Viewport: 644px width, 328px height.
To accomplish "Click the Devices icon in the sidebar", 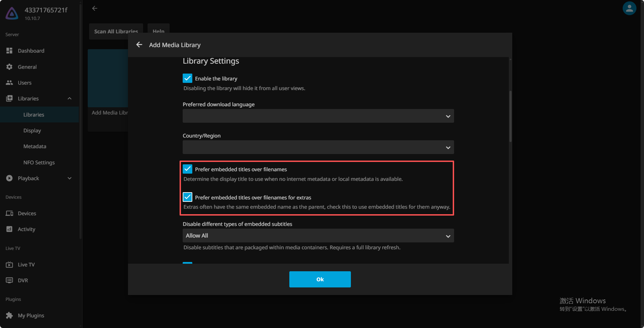I will click(9, 213).
